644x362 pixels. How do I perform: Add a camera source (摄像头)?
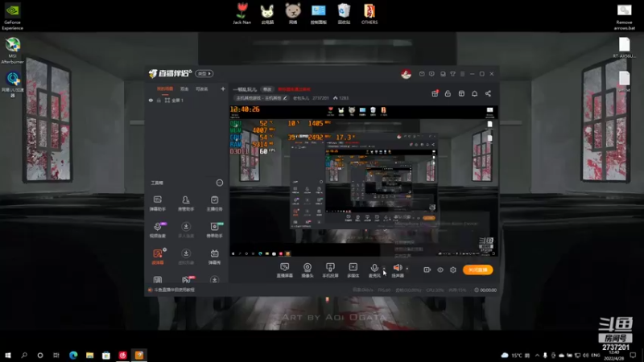point(308,270)
